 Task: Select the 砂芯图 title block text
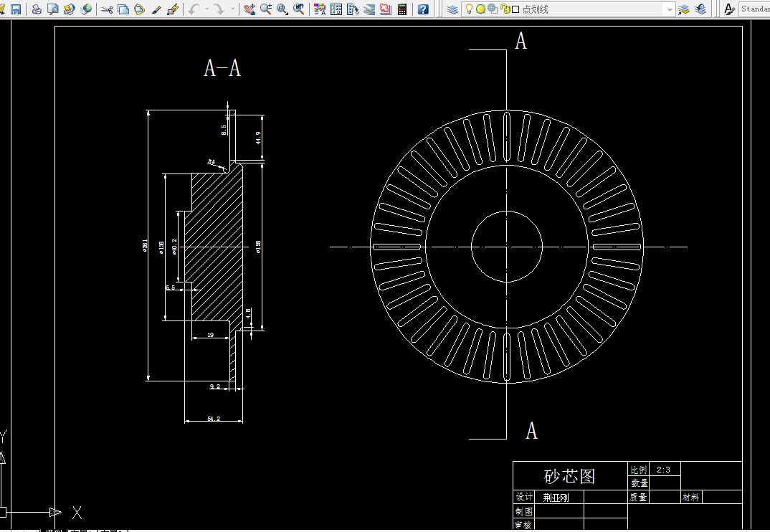coord(570,476)
